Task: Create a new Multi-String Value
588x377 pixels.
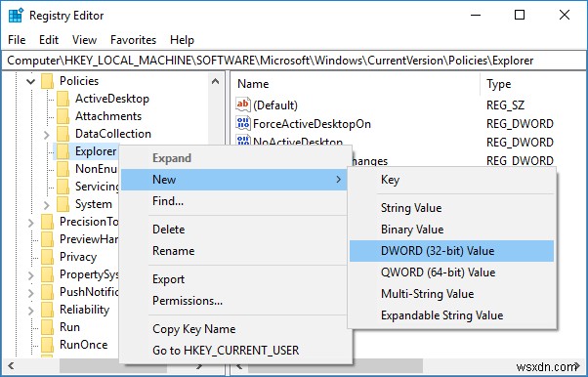Action: (x=452, y=294)
